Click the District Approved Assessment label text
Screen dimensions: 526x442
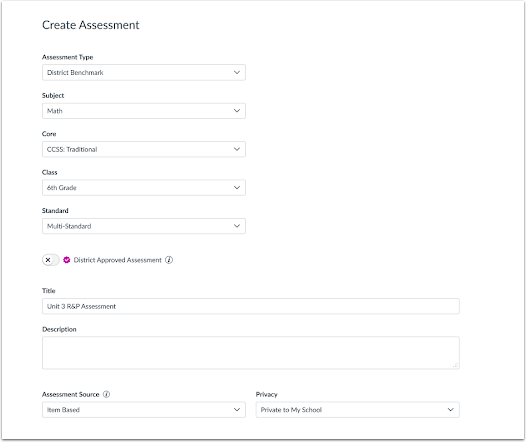[x=117, y=260]
